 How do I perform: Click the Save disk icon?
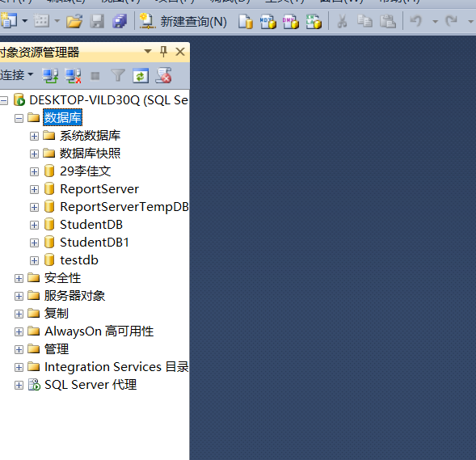click(x=98, y=22)
